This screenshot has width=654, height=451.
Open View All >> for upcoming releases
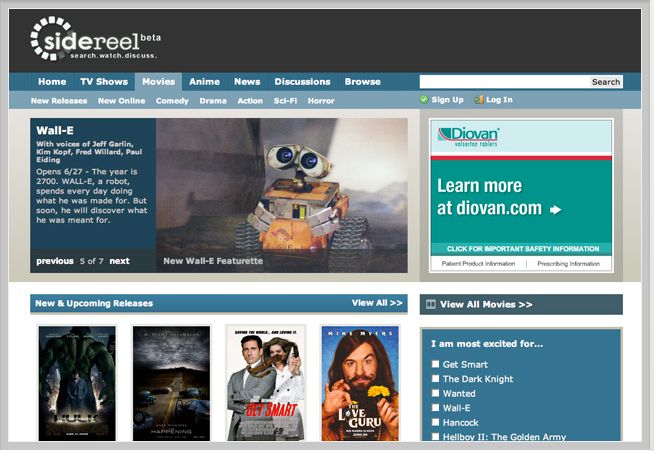click(377, 303)
